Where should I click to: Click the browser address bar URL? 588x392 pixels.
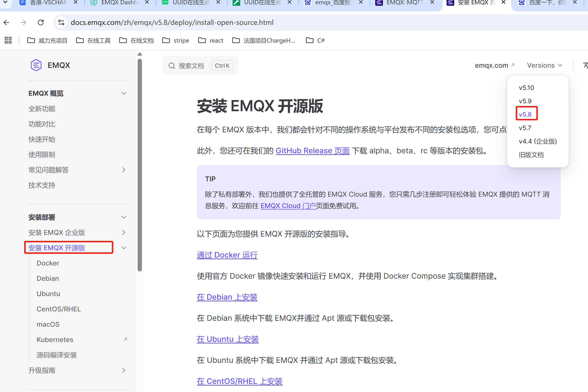pyautogui.click(x=172, y=22)
